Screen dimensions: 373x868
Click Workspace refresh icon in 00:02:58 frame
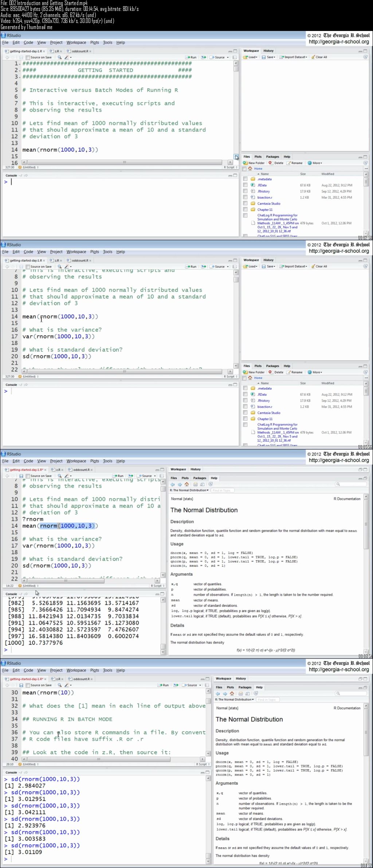coord(365,57)
